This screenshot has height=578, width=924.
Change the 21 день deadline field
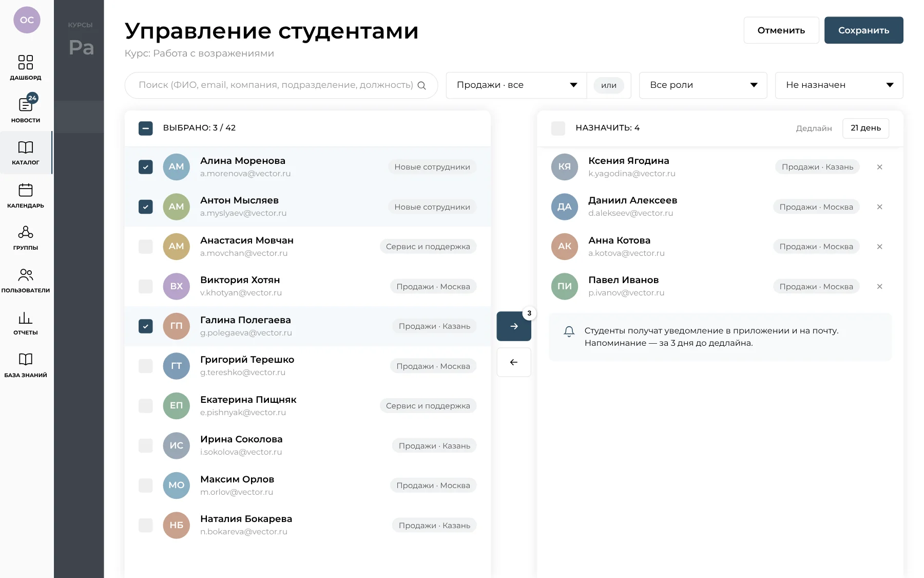(x=865, y=128)
